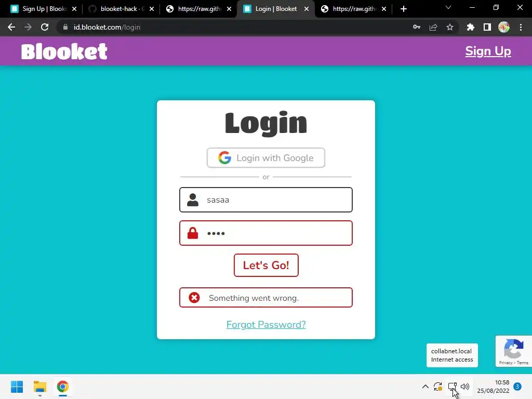The image size is (532, 399).
Task: Open reCAPTCHA Terms link
Action: coord(523,363)
